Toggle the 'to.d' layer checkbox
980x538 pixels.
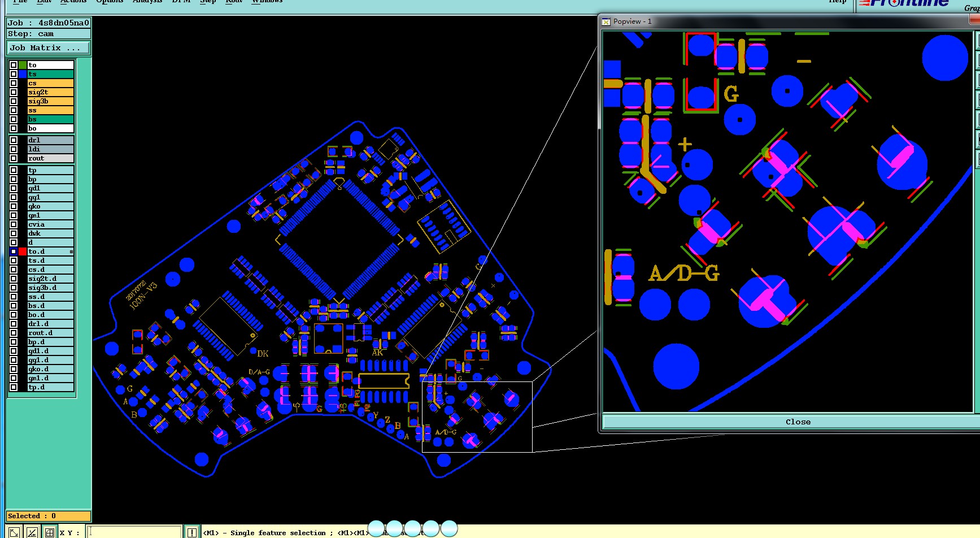[x=14, y=251]
